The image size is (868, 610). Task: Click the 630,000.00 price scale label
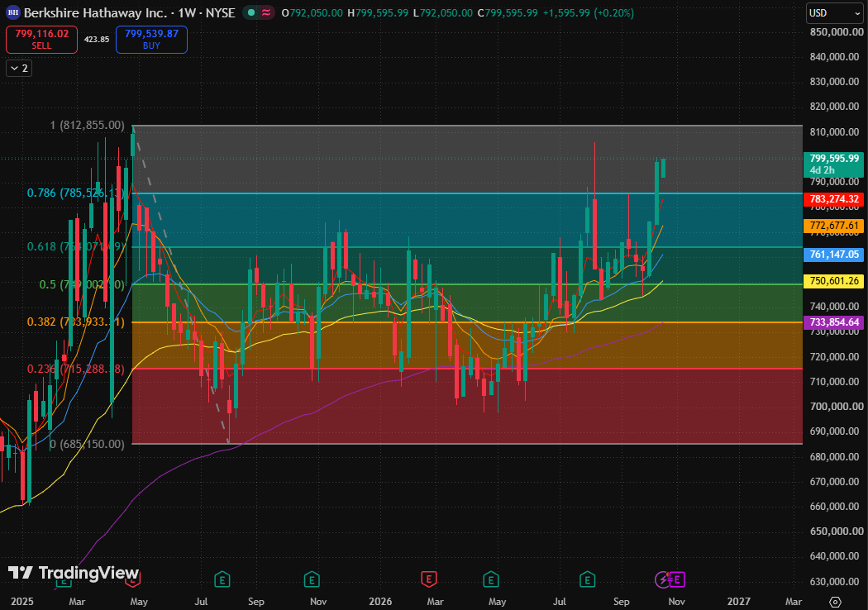tap(837, 581)
